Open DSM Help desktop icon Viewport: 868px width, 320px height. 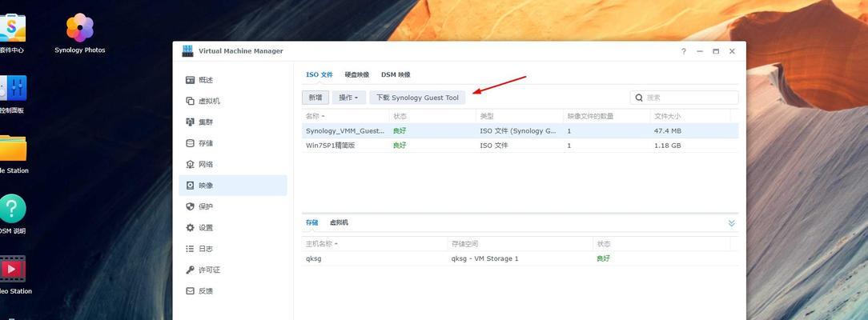pyautogui.click(x=12, y=208)
